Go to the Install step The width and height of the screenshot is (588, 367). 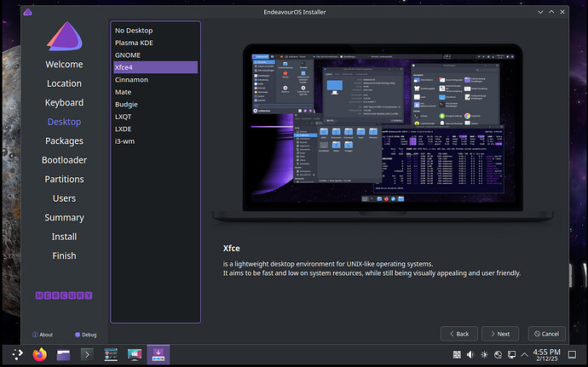tap(64, 237)
